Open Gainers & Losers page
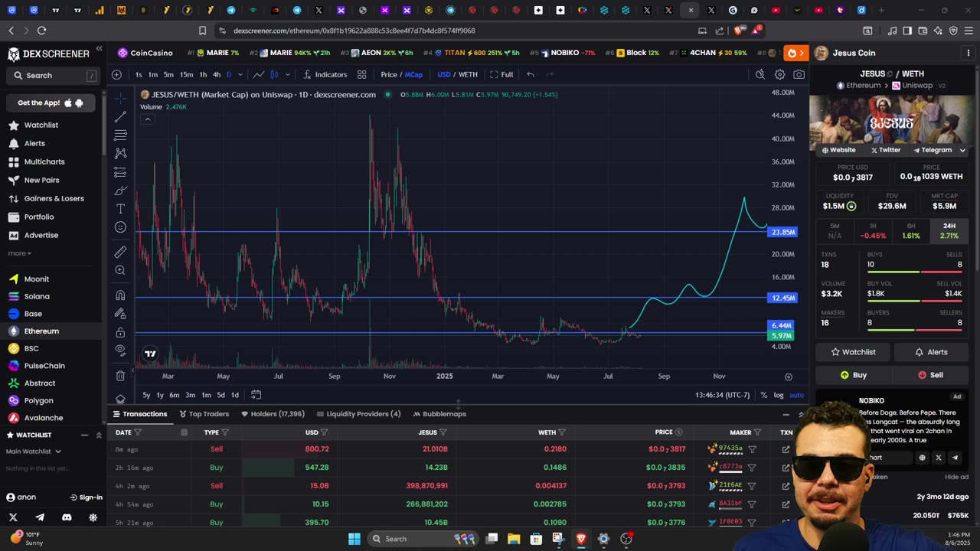 54,198
